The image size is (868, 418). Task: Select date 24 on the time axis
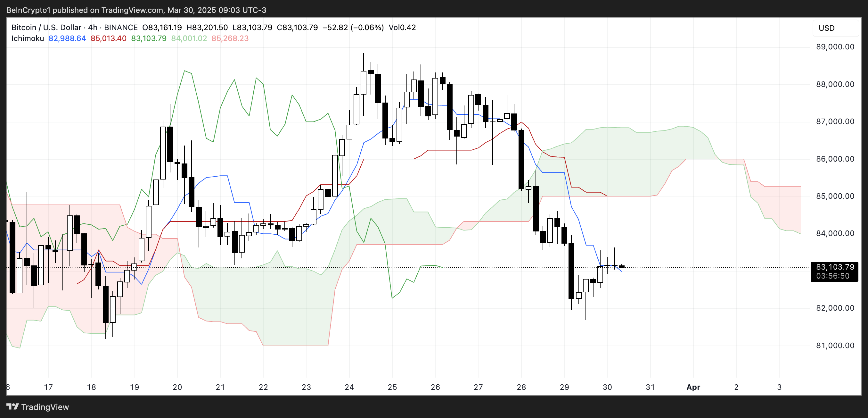349,387
